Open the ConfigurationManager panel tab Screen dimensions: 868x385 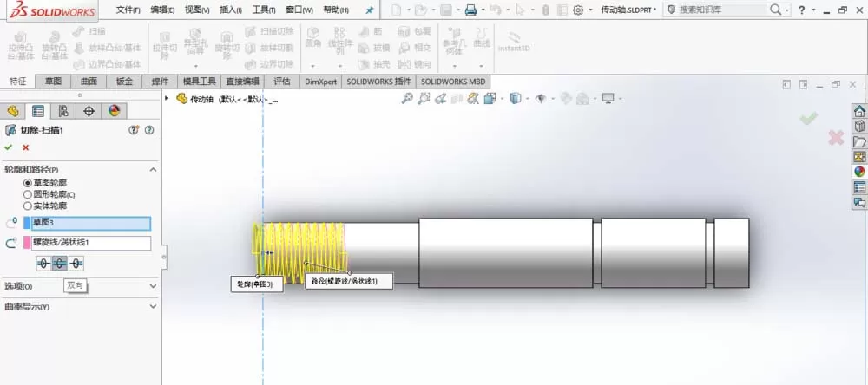[x=63, y=111]
